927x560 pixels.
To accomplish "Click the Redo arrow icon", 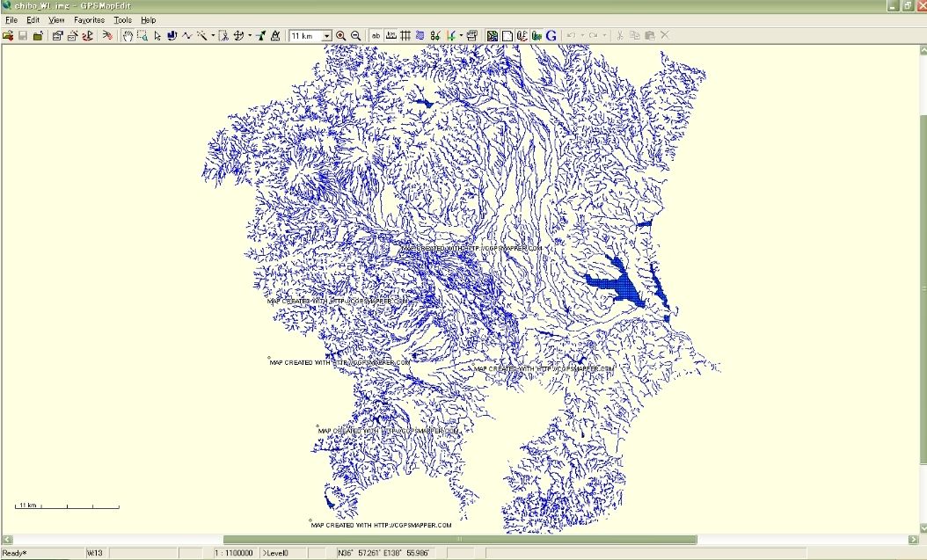I will click(593, 35).
